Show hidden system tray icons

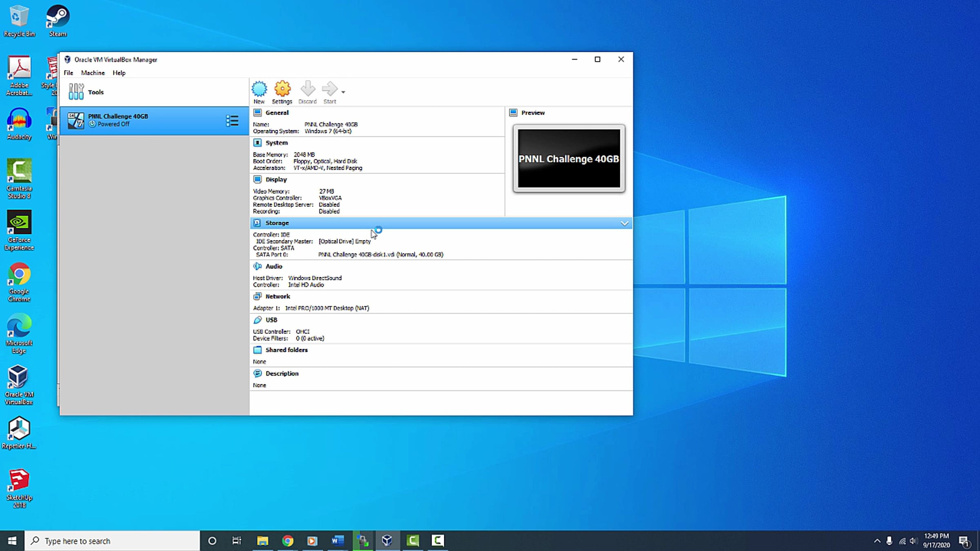click(877, 541)
